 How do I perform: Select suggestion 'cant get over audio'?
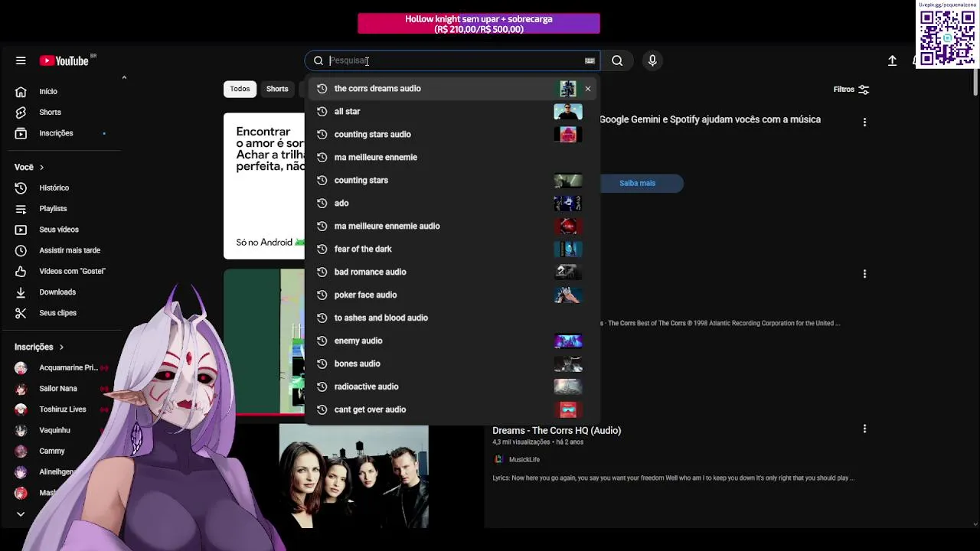(452, 409)
